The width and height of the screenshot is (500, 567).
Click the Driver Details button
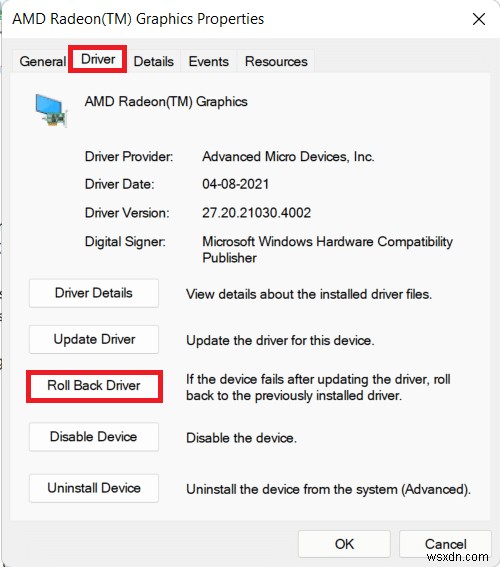tap(94, 293)
